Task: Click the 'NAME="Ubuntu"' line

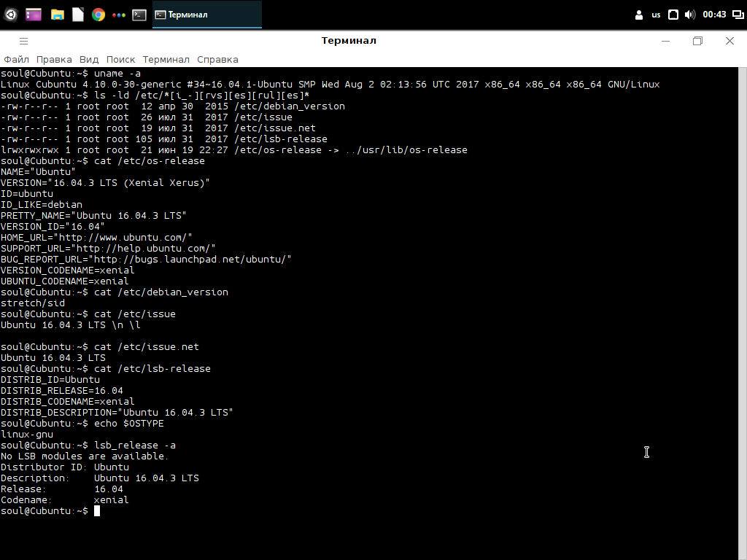Action: (x=38, y=172)
